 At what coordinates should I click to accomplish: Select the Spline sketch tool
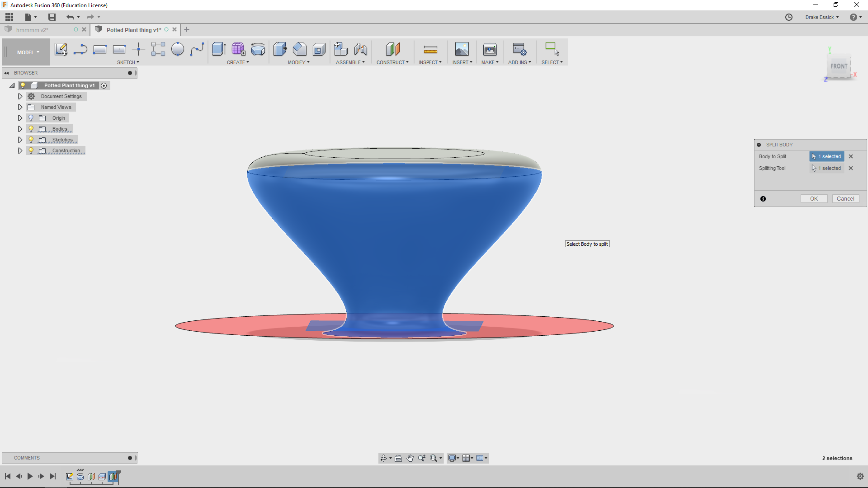tap(197, 49)
